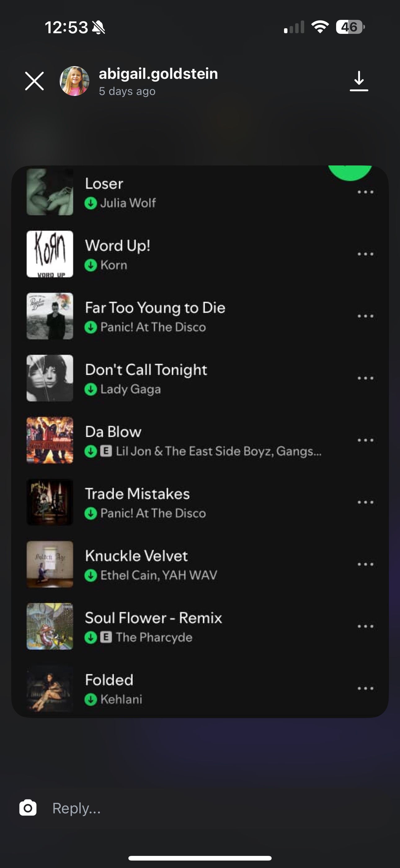This screenshot has width=400, height=868.
Task: Tap the download arrow icon at top right
Action: pos(359,81)
